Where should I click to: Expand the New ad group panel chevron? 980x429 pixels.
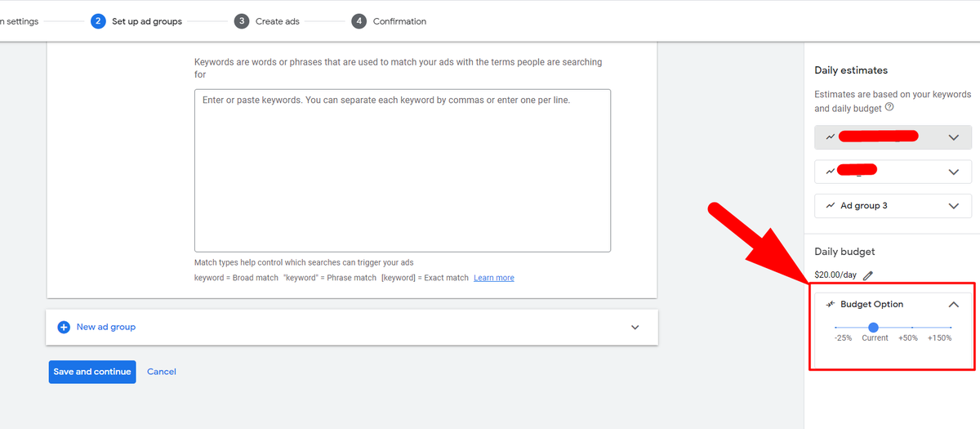[x=635, y=328]
